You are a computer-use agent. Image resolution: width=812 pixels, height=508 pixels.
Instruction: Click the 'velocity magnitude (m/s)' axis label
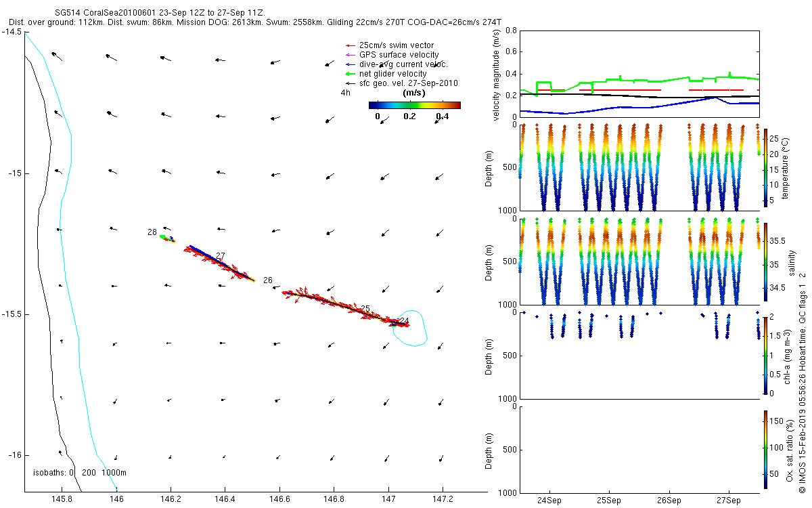click(x=497, y=75)
